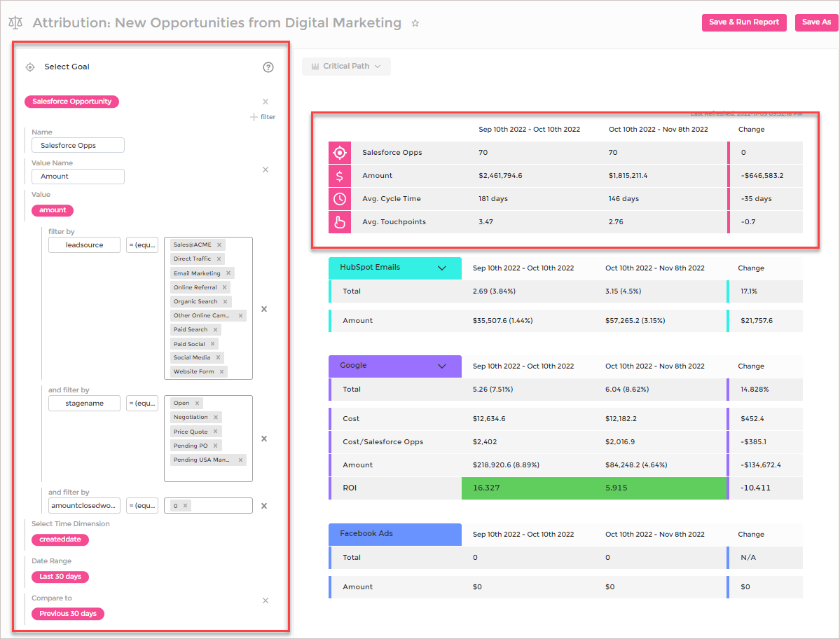Remove Paid Social tag
This screenshot has height=639, width=840.
click(x=213, y=344)
